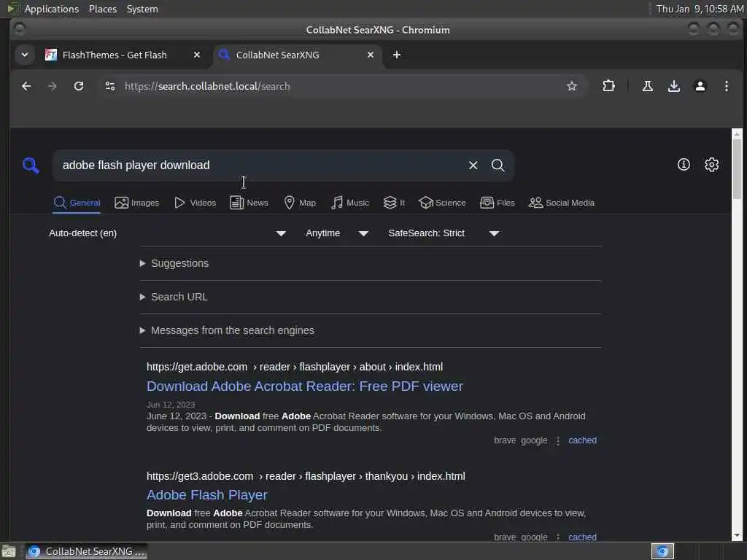Switch to Images search category
Viewport: 747px width, 560px height.
(x=136, y=203)
